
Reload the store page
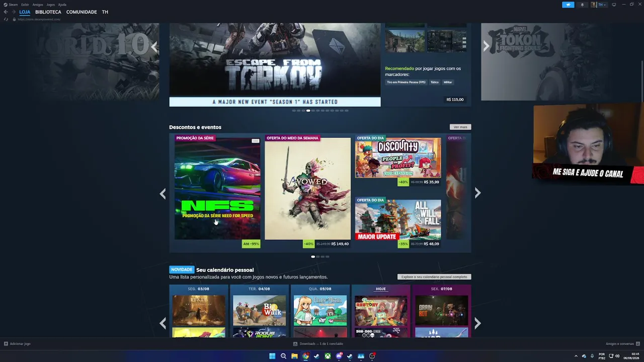coord(6,19)
